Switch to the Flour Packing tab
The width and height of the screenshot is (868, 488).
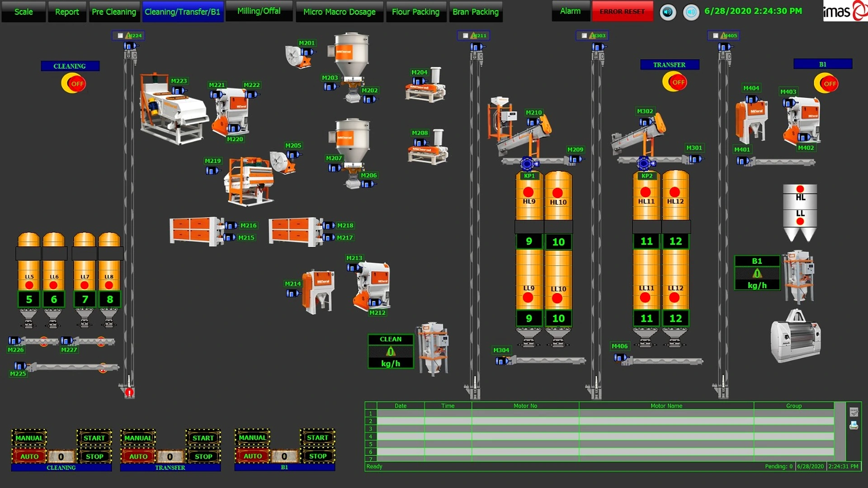tap(415, 12)
